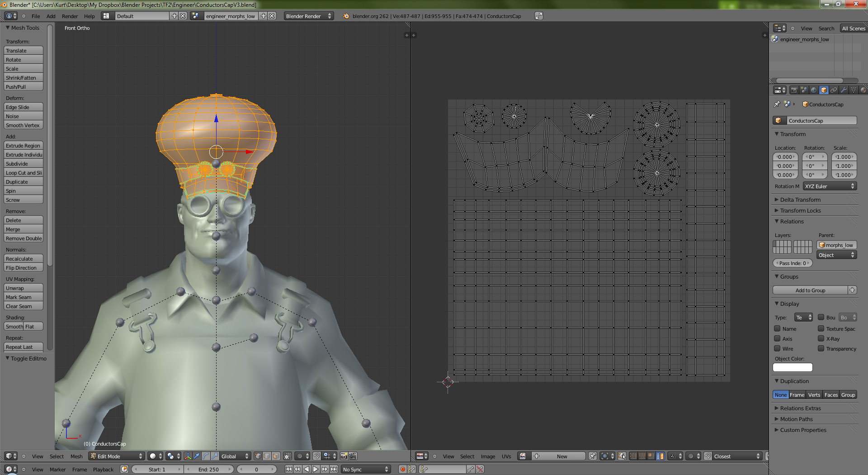
Task: Open the World properties globe tab
Action: [814, 90]
